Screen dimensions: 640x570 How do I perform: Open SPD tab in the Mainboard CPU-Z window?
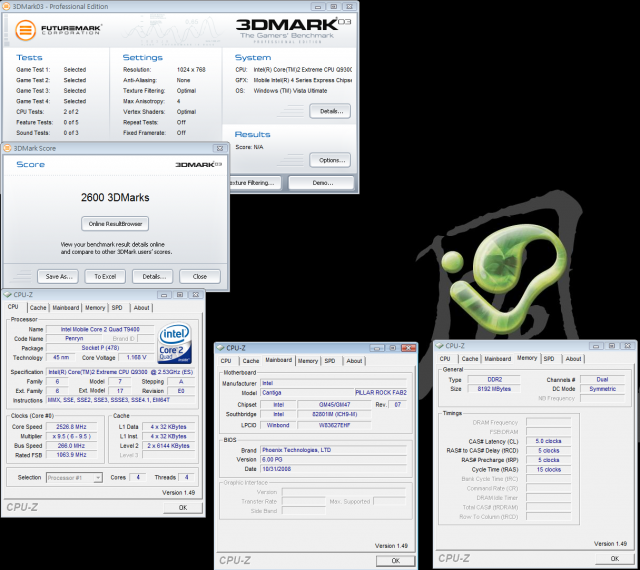coord(330,361)
